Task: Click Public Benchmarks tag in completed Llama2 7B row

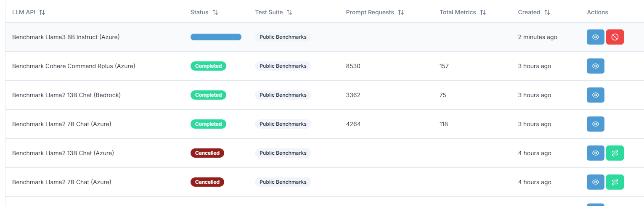Action: click(283, 124)
